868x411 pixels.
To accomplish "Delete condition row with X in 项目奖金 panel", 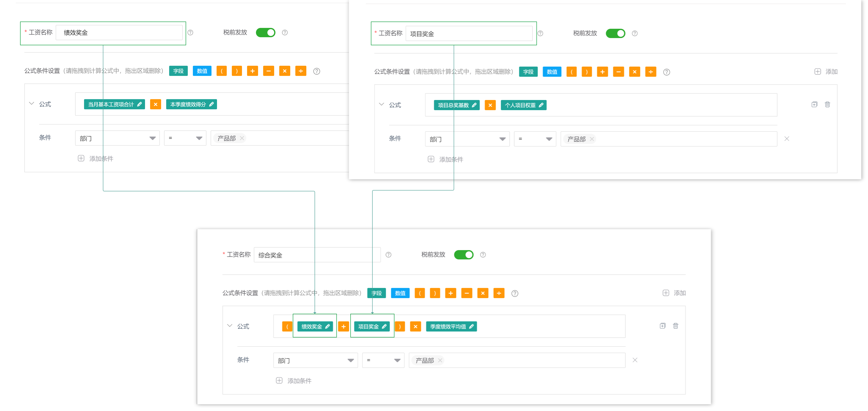I will [x=786, y=139].
